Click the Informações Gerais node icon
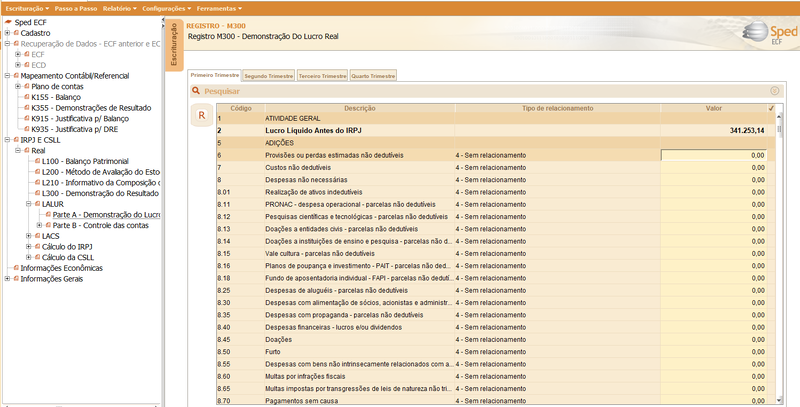The width and height of the screenshot is (800, 407). [x=16, y=279]
